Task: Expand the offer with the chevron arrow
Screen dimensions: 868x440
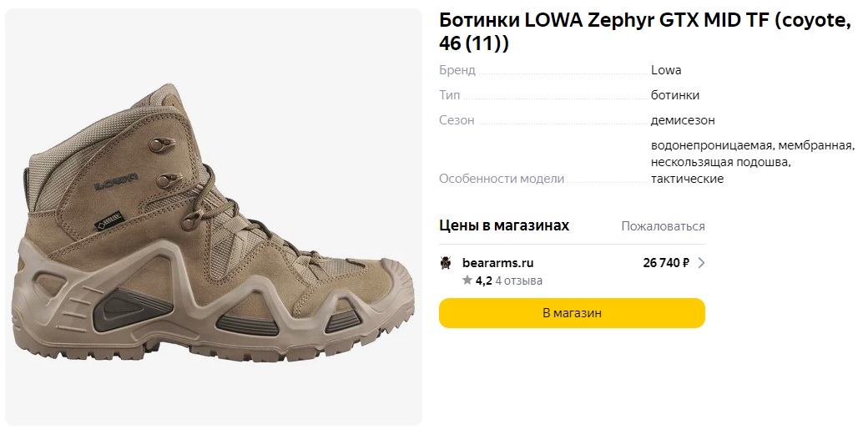Action: click(x=701, y=263)
